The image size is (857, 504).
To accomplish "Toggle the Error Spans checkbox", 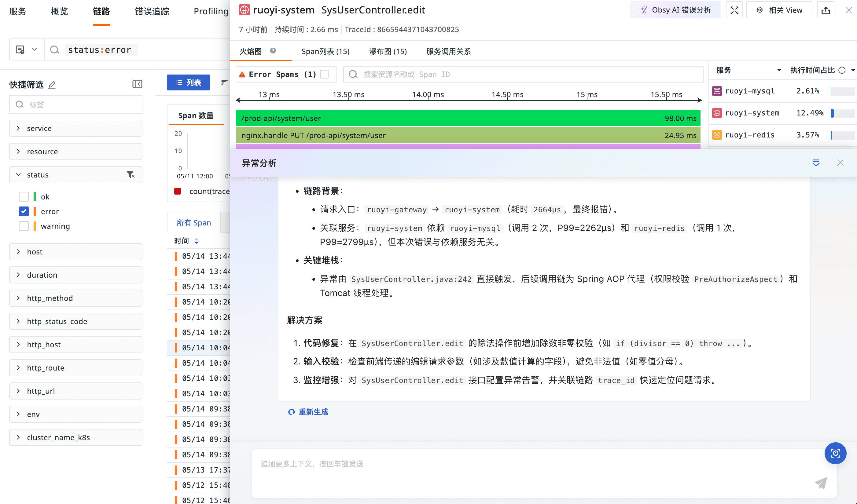I will click(x=325, y=75).
